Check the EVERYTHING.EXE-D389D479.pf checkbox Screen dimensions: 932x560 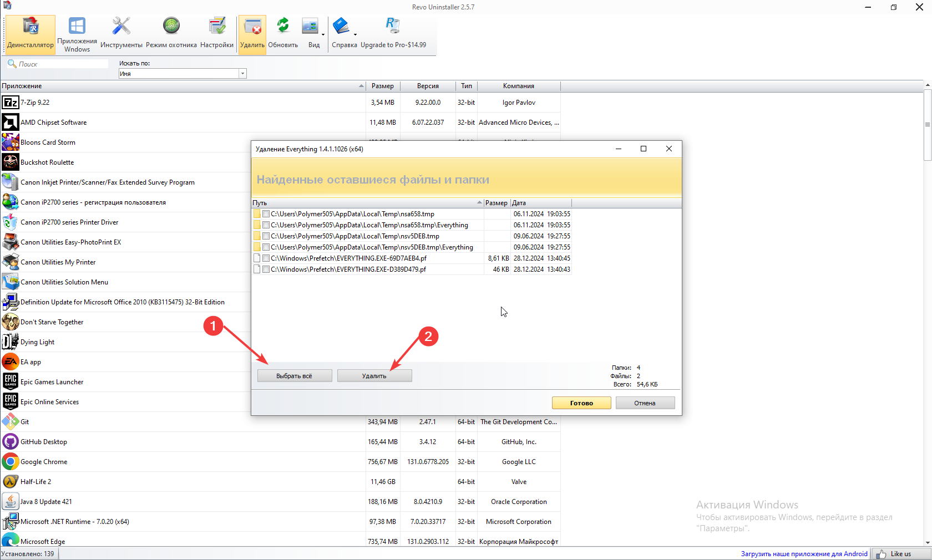coord(266,269)
